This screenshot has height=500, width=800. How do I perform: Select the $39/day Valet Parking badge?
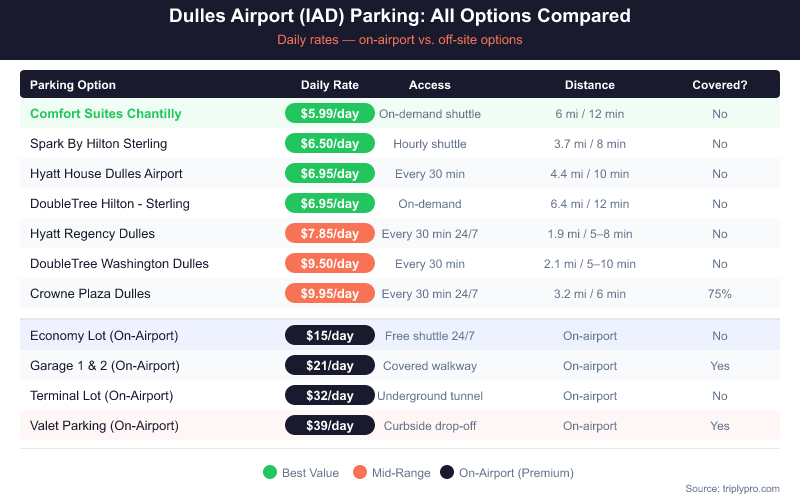pos(330,426)
